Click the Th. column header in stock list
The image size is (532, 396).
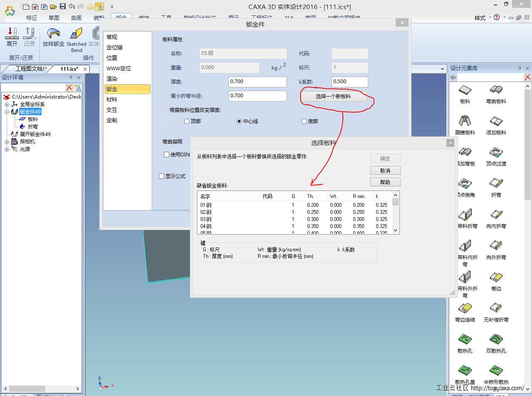(315, 196)
